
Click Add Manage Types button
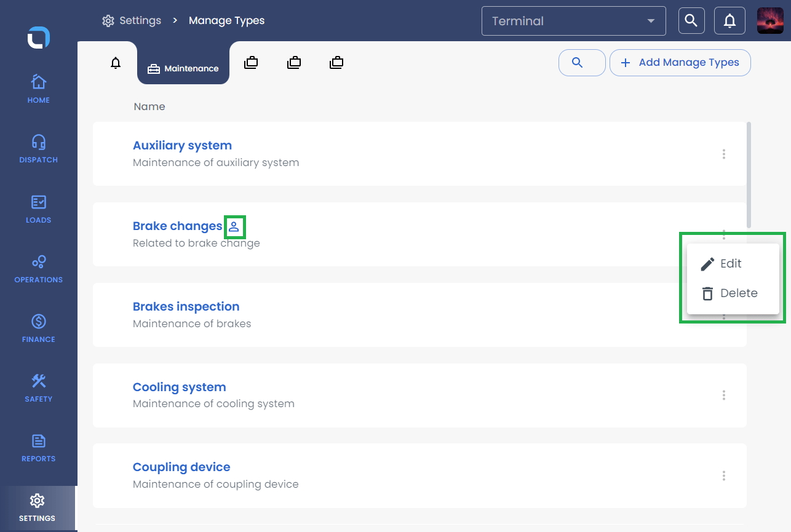coord(680,63)
